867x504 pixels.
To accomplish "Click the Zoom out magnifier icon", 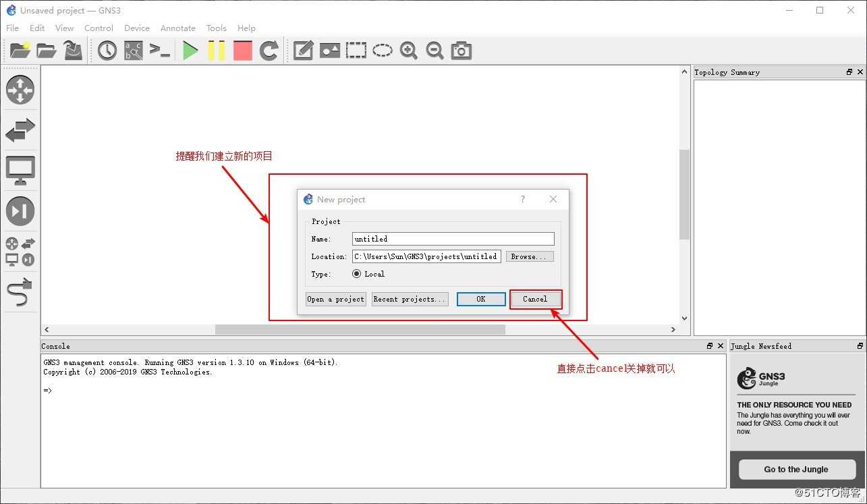I will pos(435,51).
